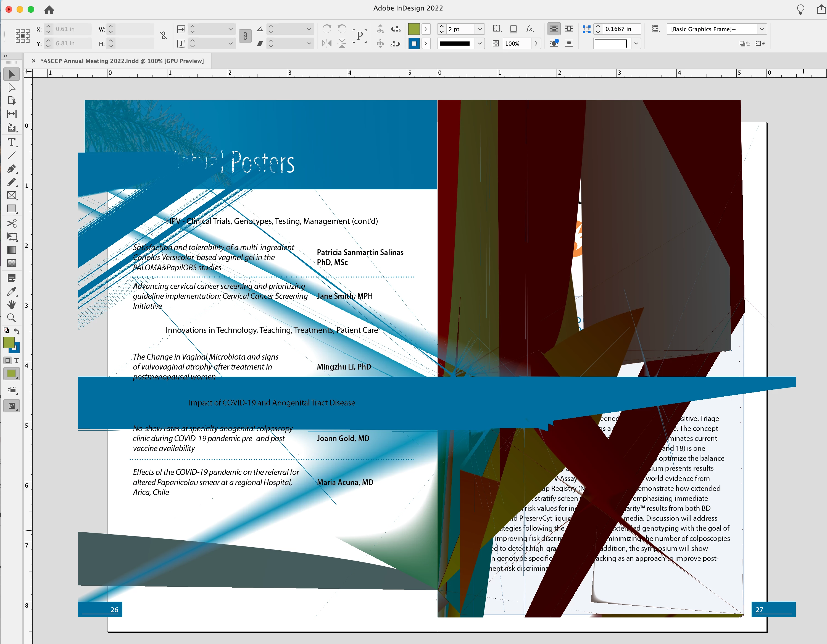827x644 pixels.
Task: Expand the Basic Graphics Frame style dropdown
Action: 762,29
